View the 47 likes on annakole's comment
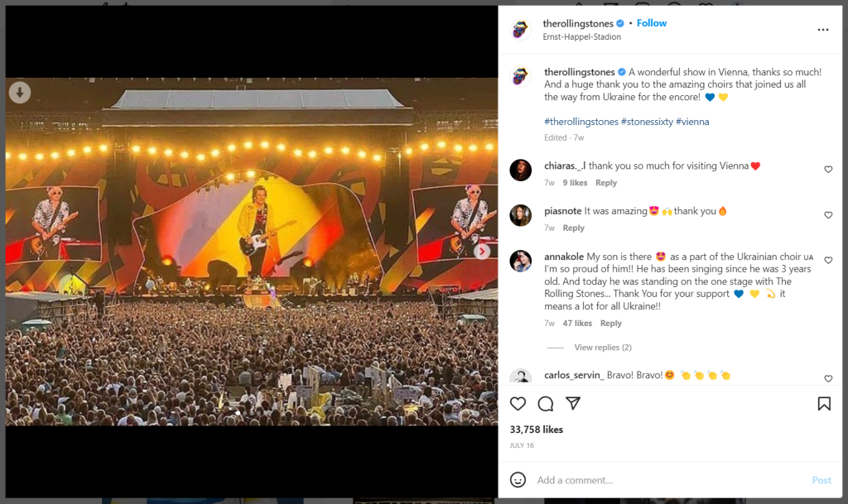This screenshot has height=504, width=848. pos(577,324)
